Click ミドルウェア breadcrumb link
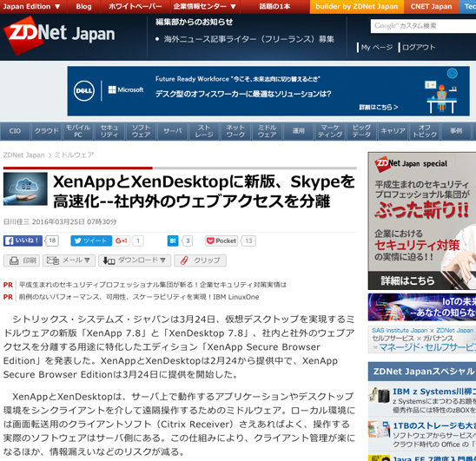Screen dimensions: 476x461 coord(74,155)
